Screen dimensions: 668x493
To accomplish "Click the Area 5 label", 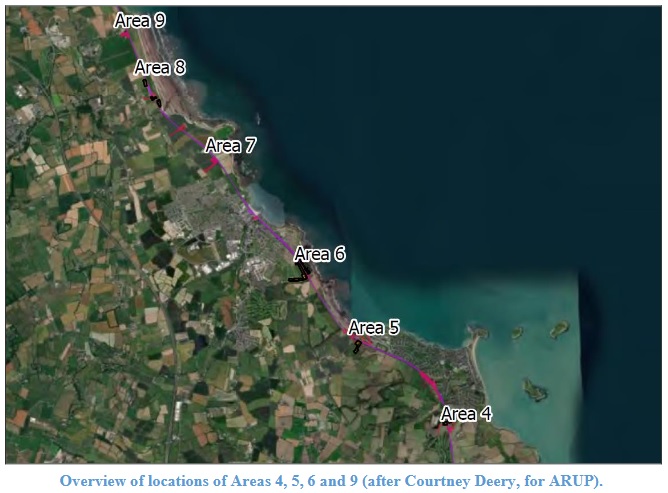I will tap(373, 327).
